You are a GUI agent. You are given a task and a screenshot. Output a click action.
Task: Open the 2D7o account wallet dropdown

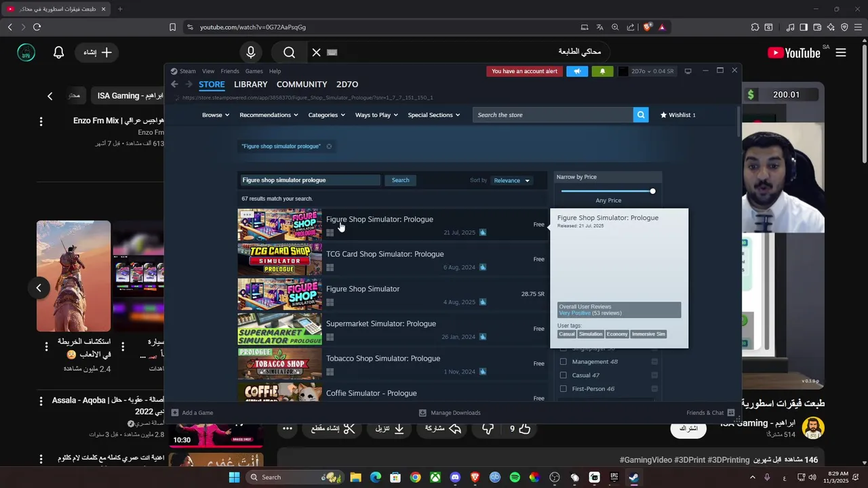[653, 71]
